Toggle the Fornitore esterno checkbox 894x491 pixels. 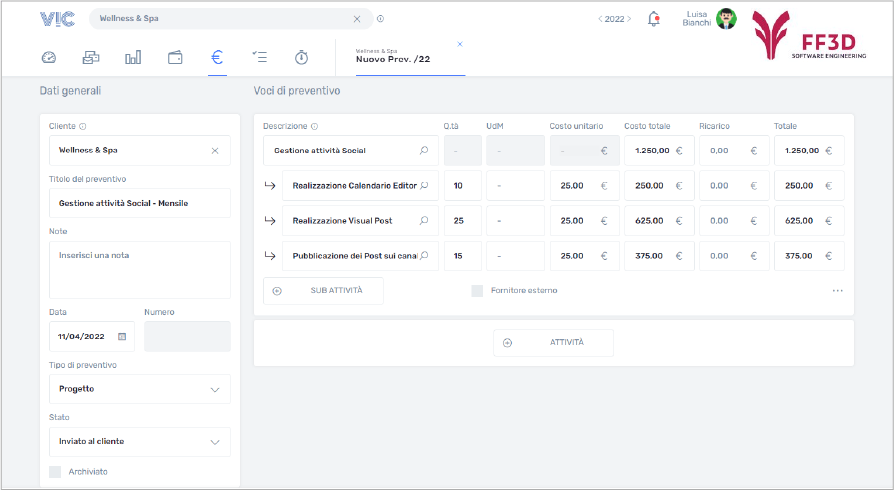(x=477, y=291)
